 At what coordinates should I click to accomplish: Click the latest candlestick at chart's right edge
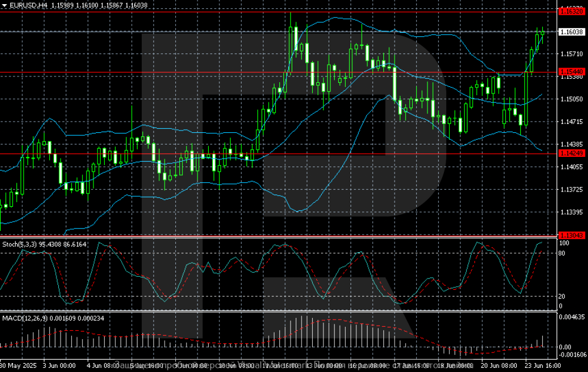click(x=543, y=32)
